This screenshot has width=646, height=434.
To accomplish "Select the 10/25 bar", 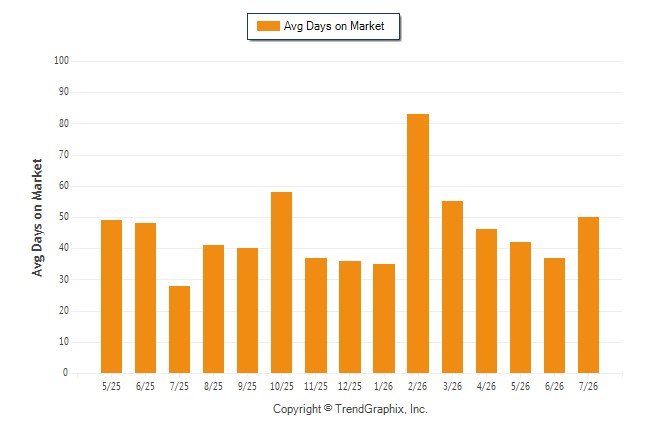I will pos(281,282).
